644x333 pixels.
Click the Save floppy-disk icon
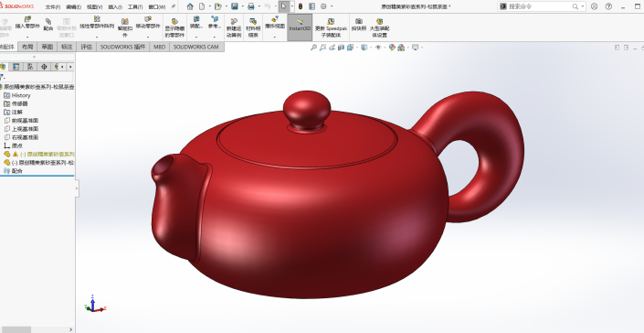(235, 6)
